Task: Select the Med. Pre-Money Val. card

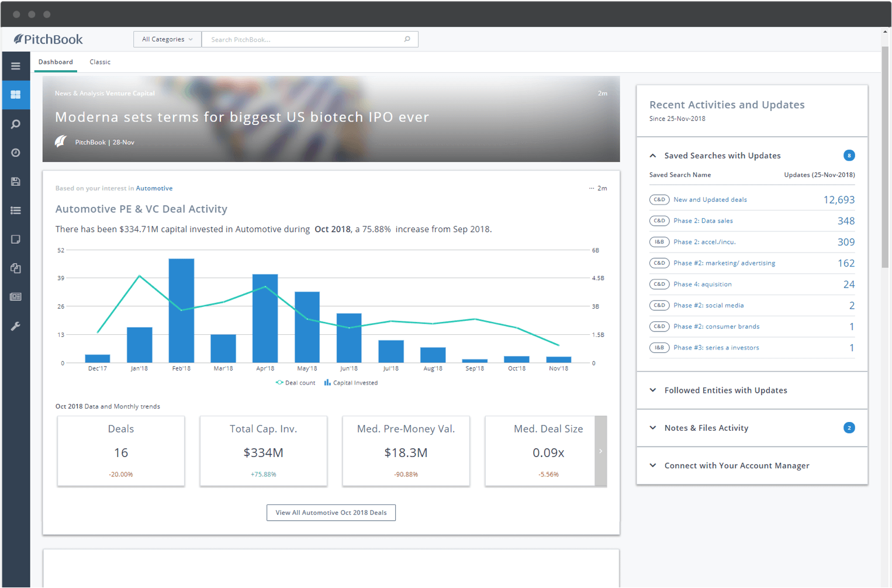Action: pyautogui.click(x=406, y=451)
